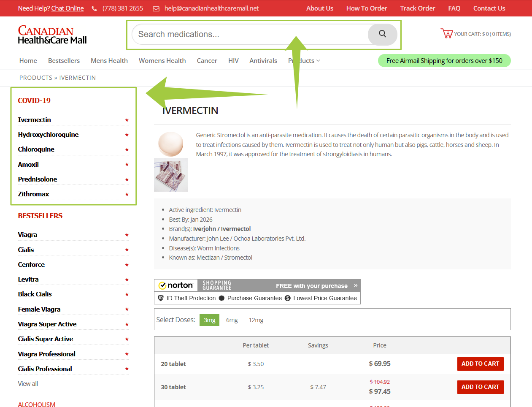The width and height of the screenshot is (532, 407).
Task: Open Levitra in Bestsellers list
Action: (28, 279)
